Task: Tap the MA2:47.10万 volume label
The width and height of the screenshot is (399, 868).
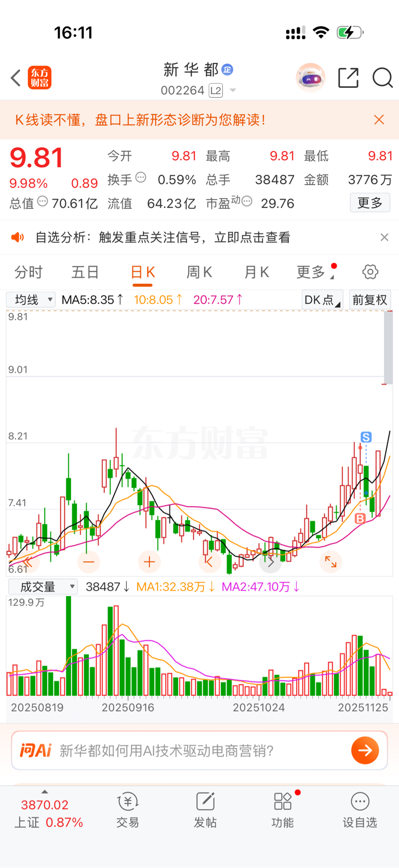Action: [x=260, y=587]
